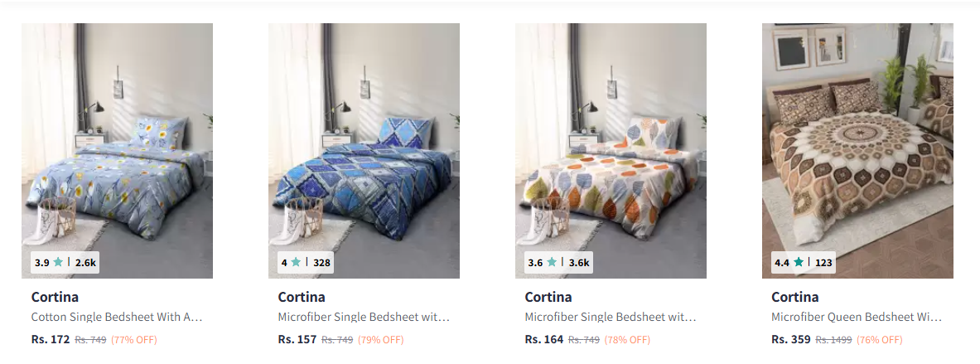Click the rating badge showing 328 reviews
This screenshot has height=364, width=980.
coord(306,263)
